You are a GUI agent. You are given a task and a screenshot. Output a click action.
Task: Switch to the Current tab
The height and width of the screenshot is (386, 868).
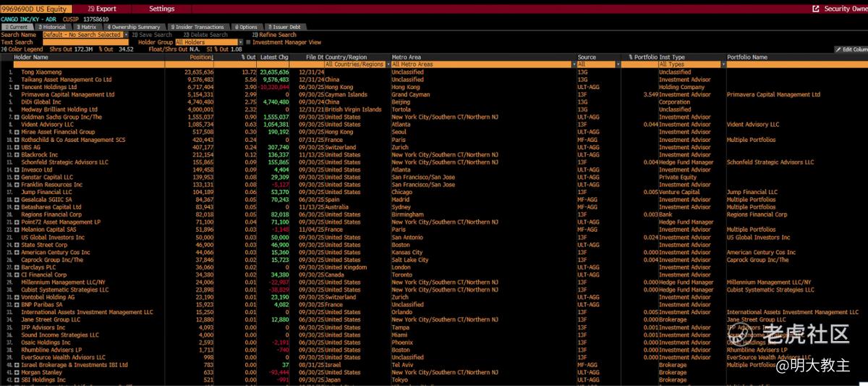[16, 27]
